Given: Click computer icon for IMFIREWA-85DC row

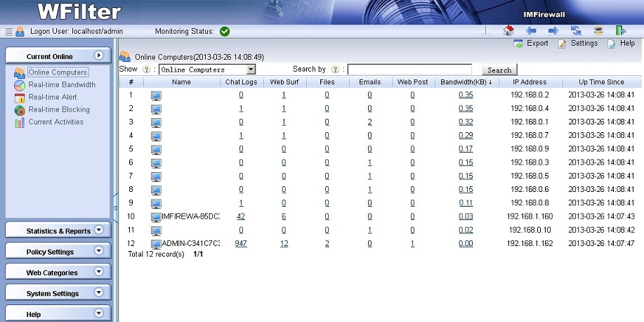Looking at the screenshot, I should 156,217.
